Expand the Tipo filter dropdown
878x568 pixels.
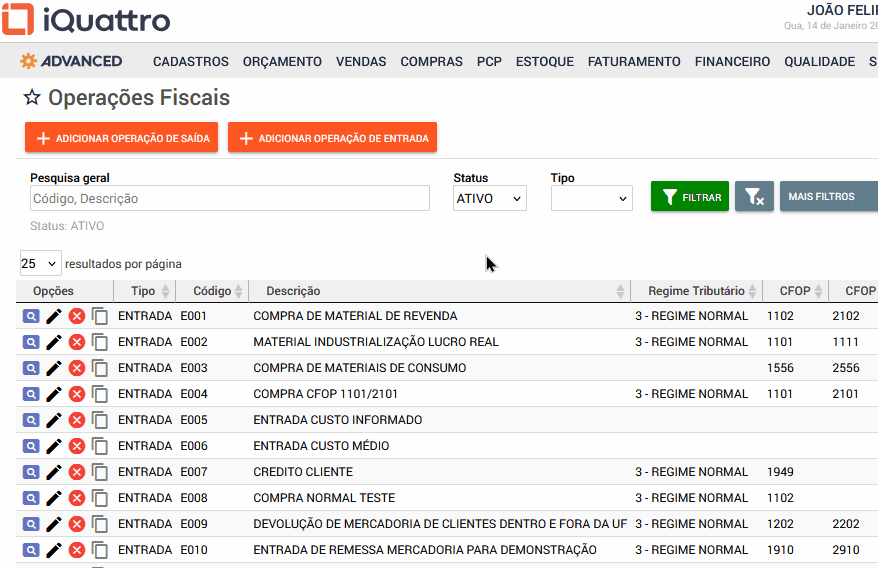[591, 199]
